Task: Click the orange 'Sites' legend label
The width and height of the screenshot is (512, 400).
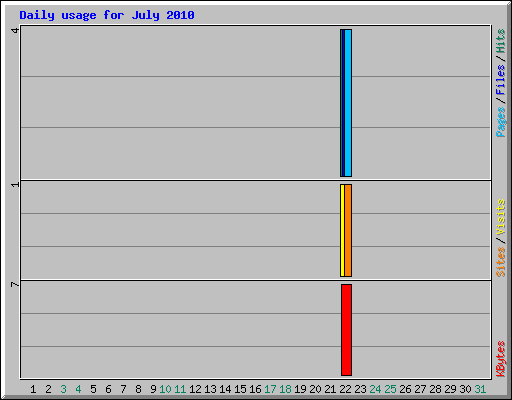Action: click(500, 262)
